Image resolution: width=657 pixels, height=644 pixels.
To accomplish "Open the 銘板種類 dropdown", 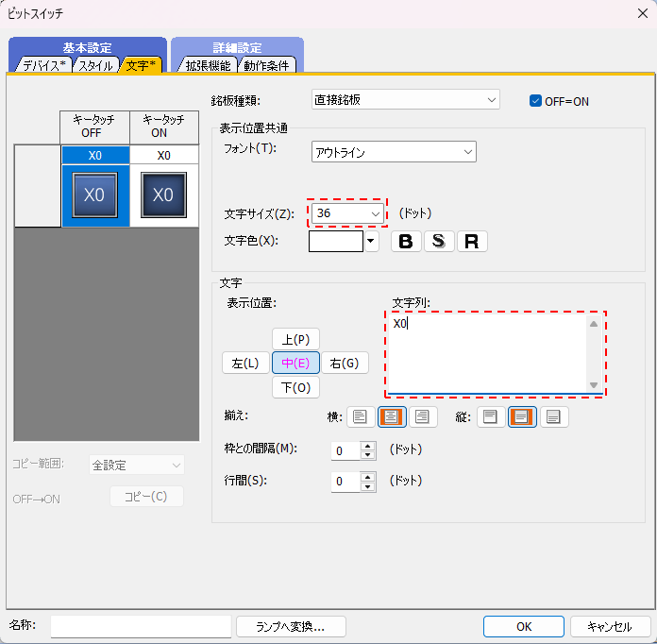I will coord(405,99).
